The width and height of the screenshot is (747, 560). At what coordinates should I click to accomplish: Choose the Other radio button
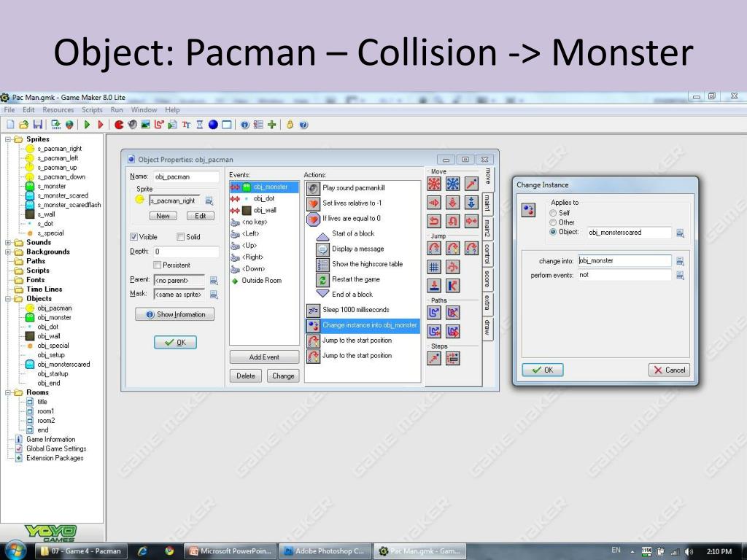pos(553,222)
